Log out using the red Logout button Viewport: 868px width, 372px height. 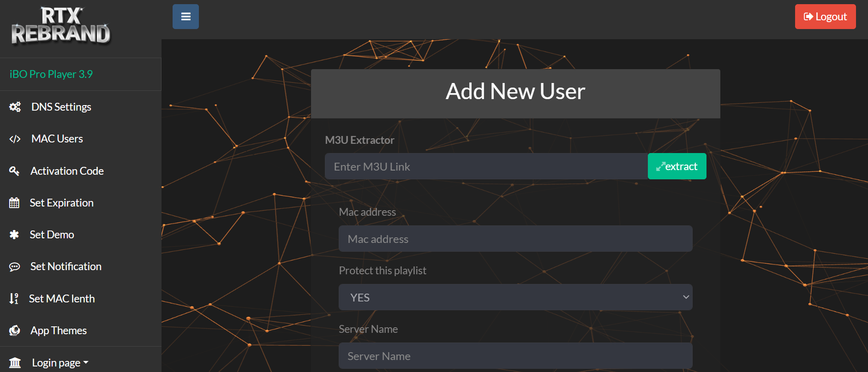(x=825, y=17)
